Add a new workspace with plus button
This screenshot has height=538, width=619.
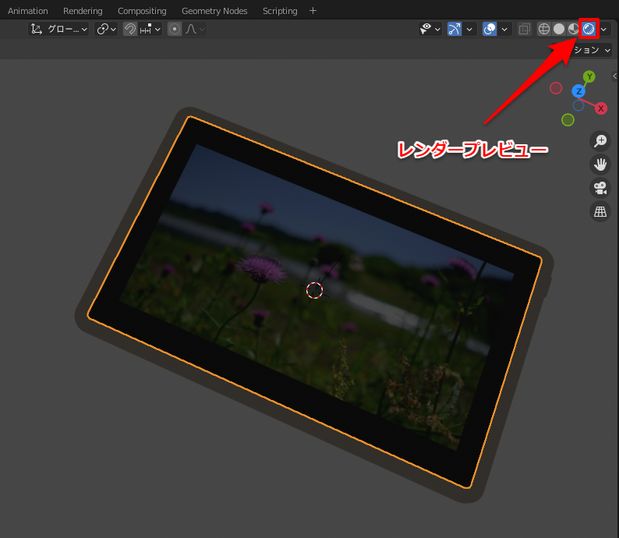(313, 11)
